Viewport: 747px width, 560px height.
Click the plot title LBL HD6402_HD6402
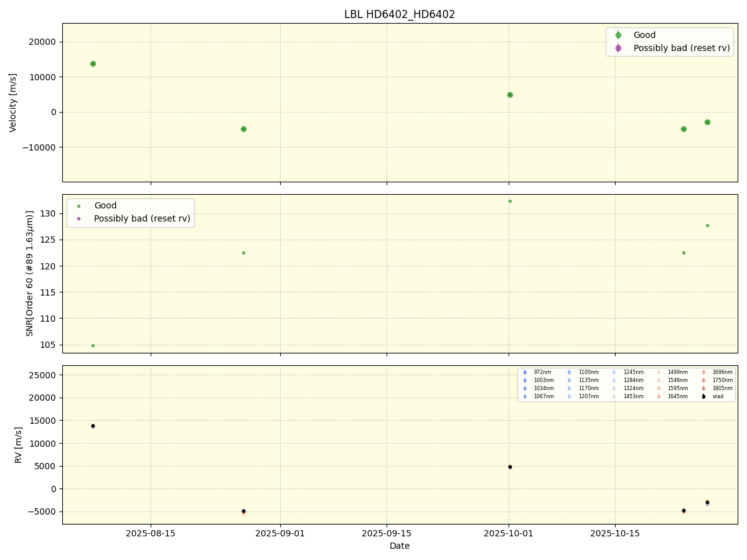[x=400, y=14]
